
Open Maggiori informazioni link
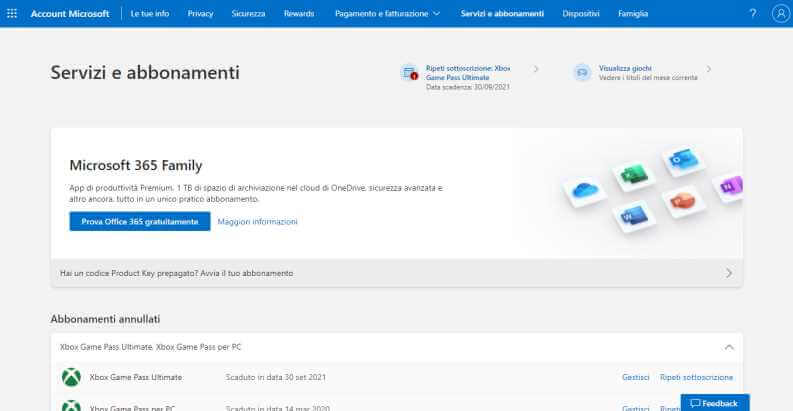pos(257,221)
